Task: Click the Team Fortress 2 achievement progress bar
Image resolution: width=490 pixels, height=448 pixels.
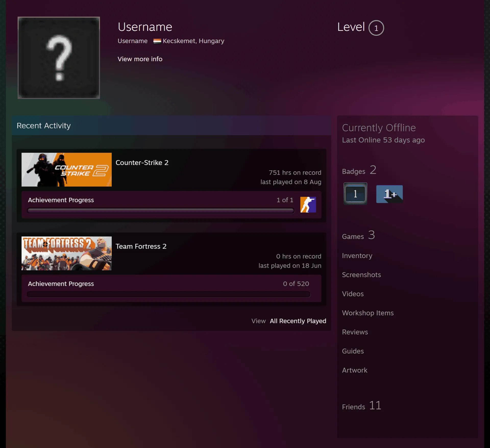Action: [168, 294]
